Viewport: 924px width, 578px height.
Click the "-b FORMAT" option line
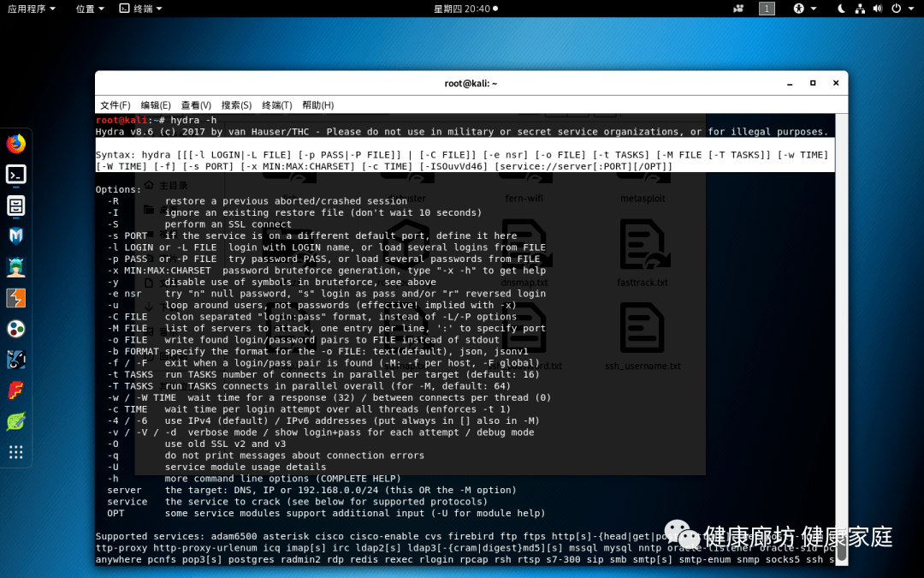pos(317,351)
